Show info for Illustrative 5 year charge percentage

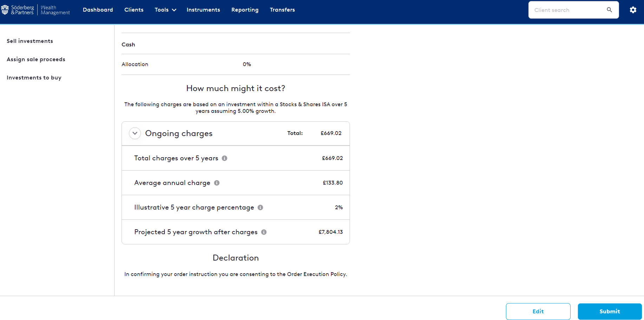(x=260, y=207)
